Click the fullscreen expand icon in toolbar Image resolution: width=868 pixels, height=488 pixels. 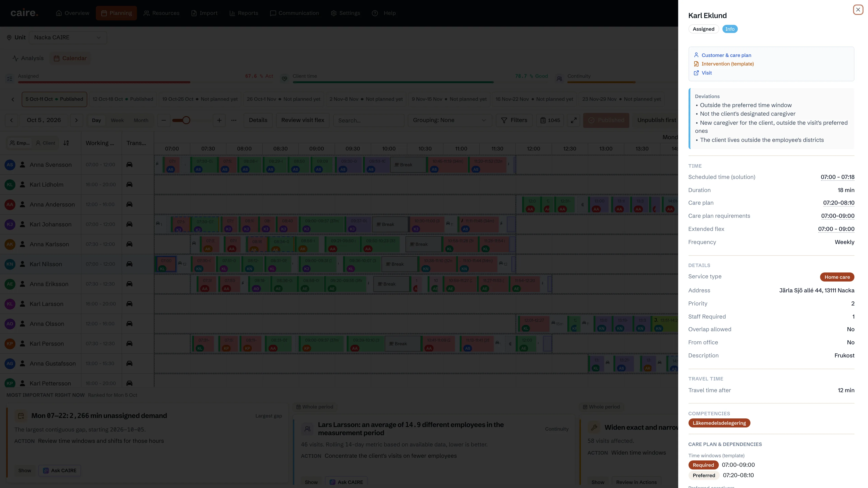(573, 120)
